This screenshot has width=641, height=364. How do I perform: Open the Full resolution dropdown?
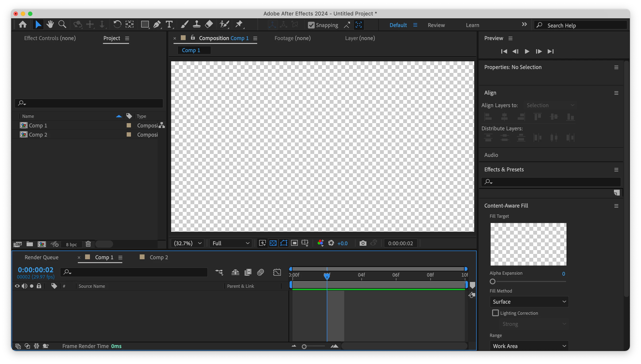[x=231, y=243]
